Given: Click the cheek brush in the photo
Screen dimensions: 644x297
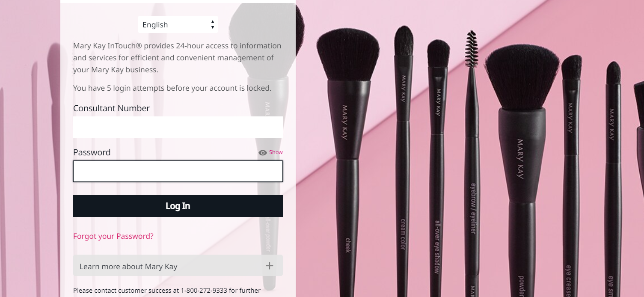Looking at the screenshot, I should coord(348,163).
